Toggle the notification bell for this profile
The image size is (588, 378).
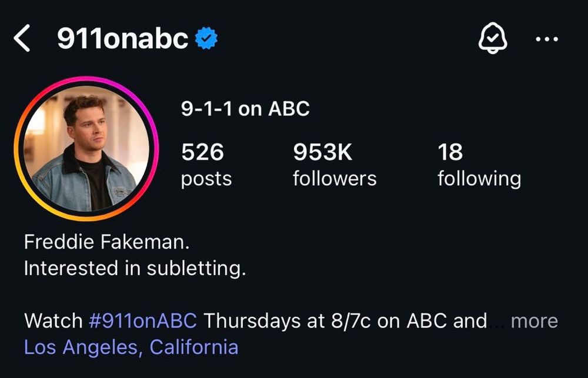(493, 39)
